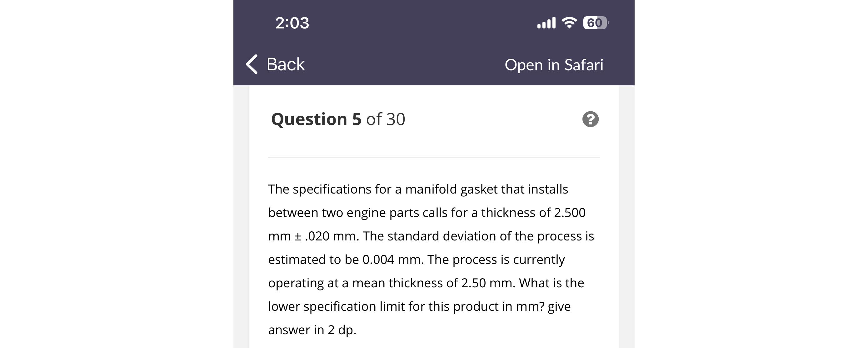
Task: Tap the Wi-Fi icon in status bar
Action: 568,23
